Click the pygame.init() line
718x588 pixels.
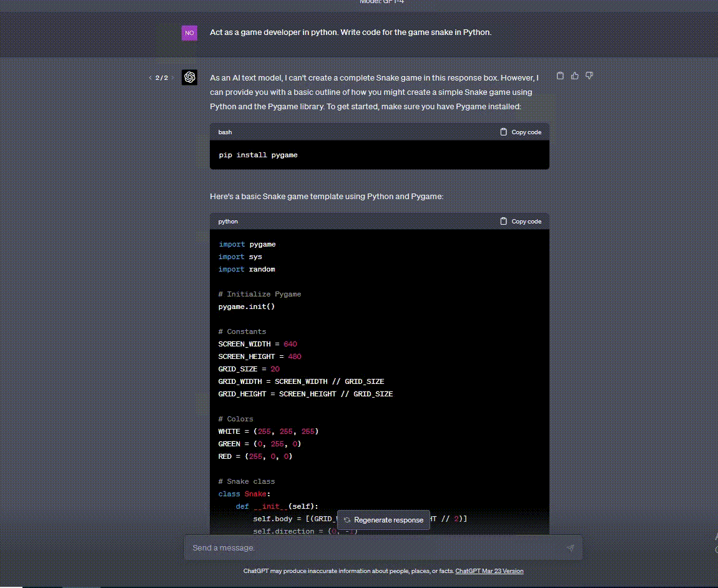[x=247, y=306]
